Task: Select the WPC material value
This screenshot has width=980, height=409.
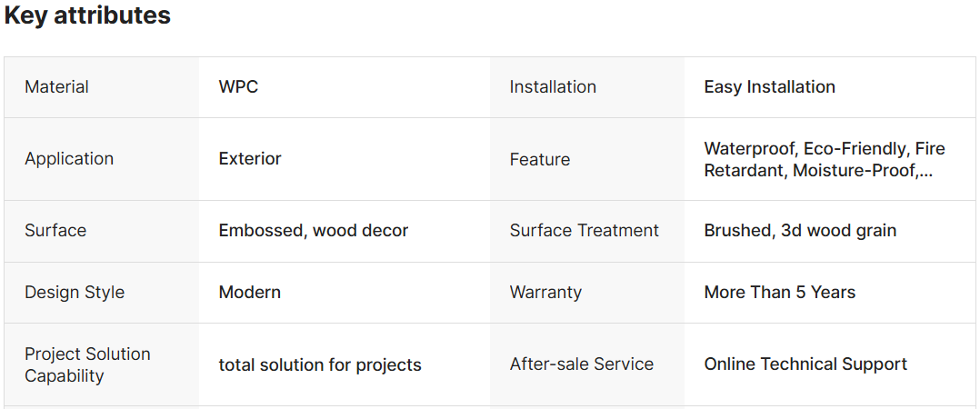Action: [238, 87]
